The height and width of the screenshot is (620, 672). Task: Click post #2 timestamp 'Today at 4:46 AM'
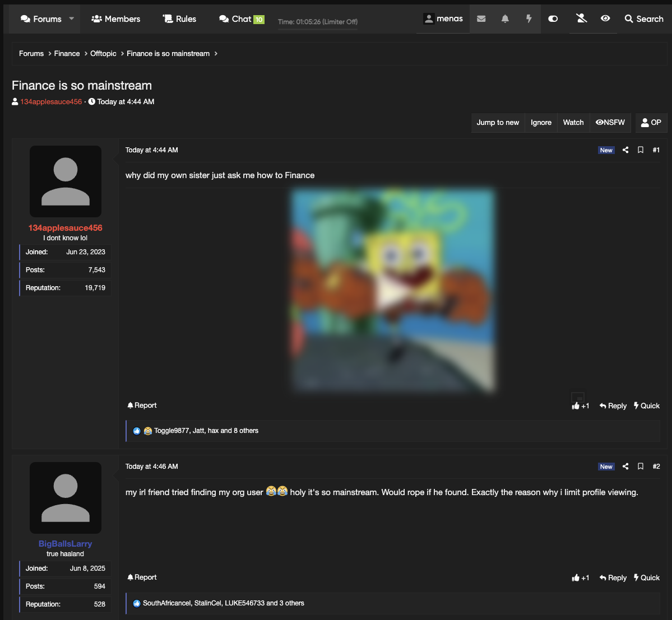pos(152,467)
